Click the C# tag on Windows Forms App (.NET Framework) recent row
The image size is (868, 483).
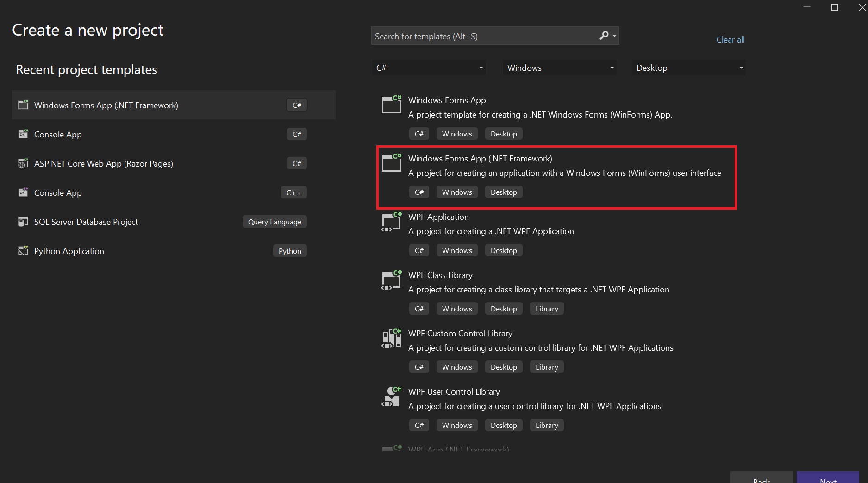297,105
